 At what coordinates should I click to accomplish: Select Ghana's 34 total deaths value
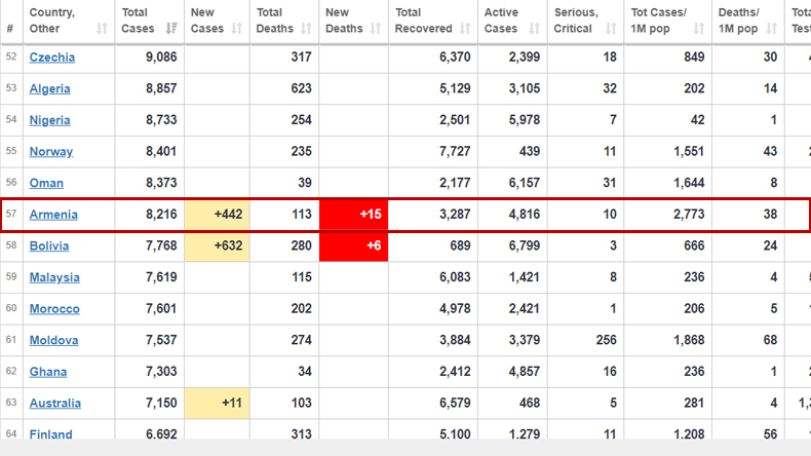305,372
